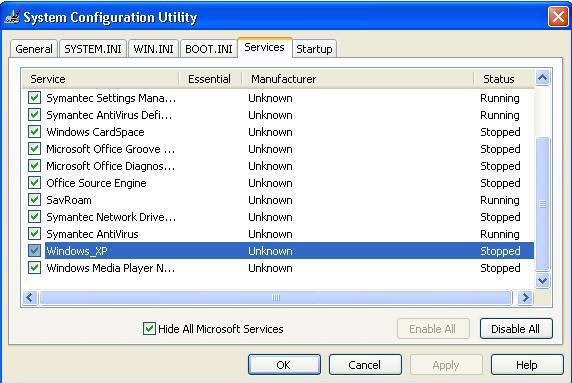Click the System Configuration Utility title icon
Image resolution: width=572 pixels, height=383 pixels.
(x=12, y=17)
